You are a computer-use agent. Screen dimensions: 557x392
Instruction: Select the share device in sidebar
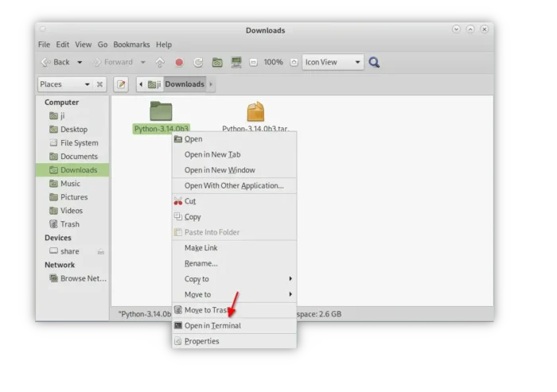click(x=72, y=251)
